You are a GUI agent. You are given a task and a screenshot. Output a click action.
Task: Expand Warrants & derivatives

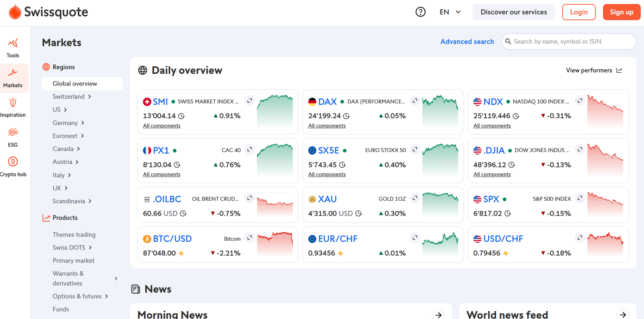[x=116, y=279]
